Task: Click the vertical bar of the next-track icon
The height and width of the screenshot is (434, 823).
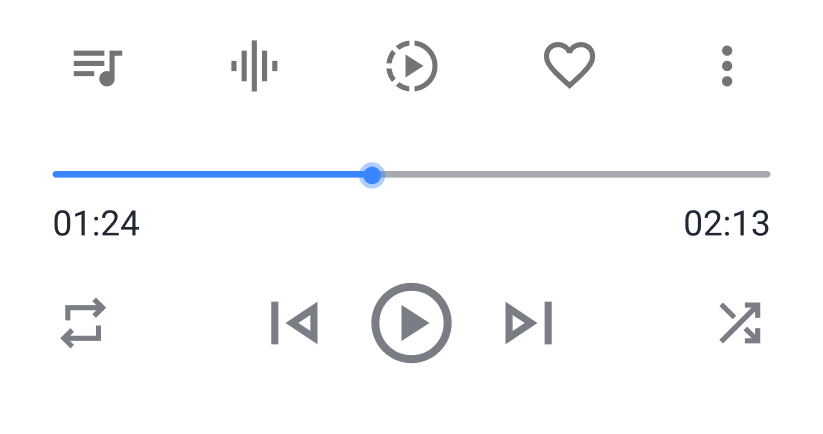Action: click(548, 323)
